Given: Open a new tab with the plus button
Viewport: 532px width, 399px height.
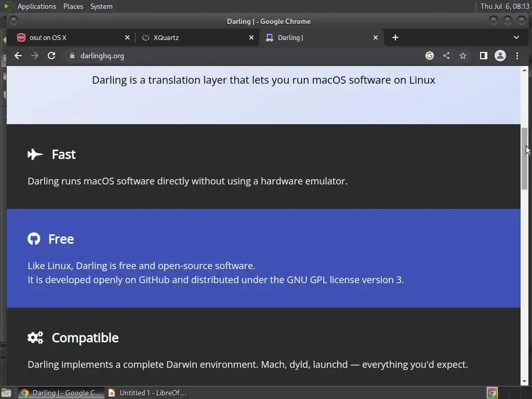Looking at the screenshot, I should click(x=395, y=37).
